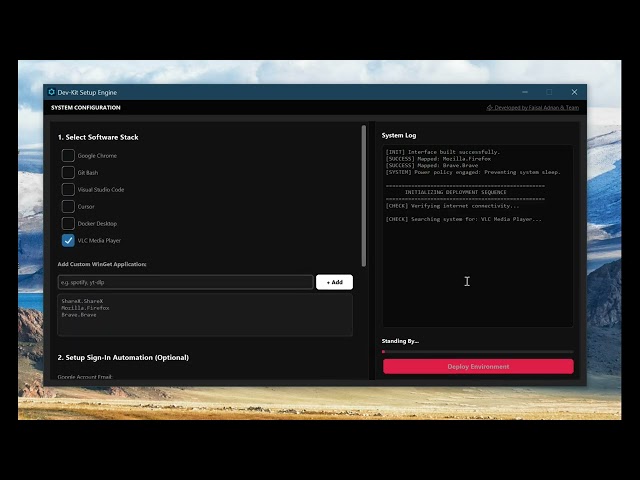Click the deployment progress bar
640x480 pixels.
point(478,351)
